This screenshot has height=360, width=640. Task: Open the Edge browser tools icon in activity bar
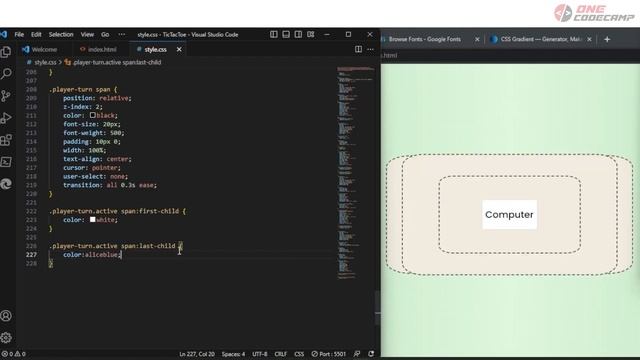point(6,184)
